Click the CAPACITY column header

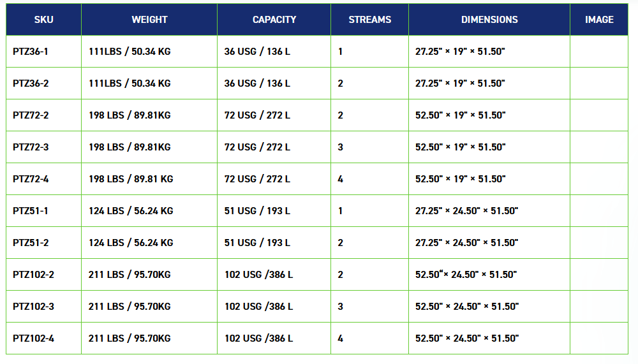(274, 20)
